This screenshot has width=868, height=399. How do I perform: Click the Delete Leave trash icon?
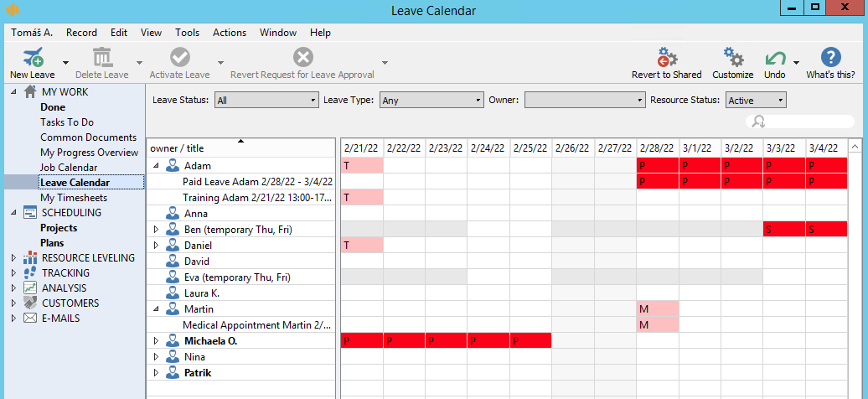point(102,58)
